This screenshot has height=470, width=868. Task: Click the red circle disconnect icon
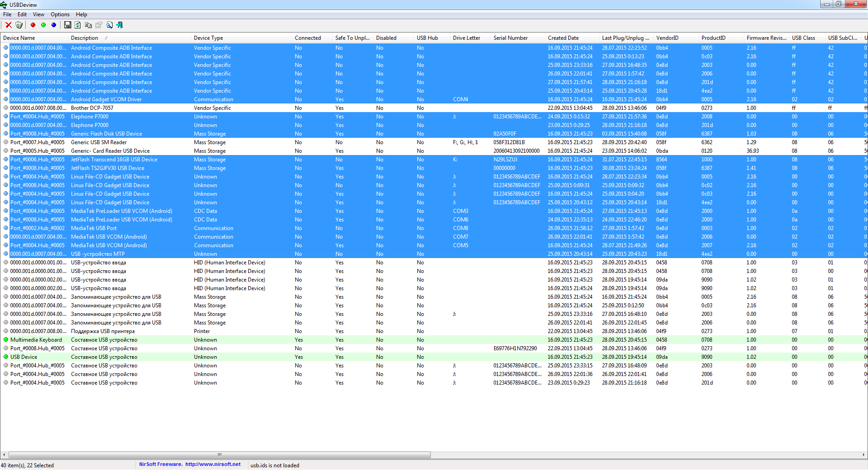tap(33, 25)
